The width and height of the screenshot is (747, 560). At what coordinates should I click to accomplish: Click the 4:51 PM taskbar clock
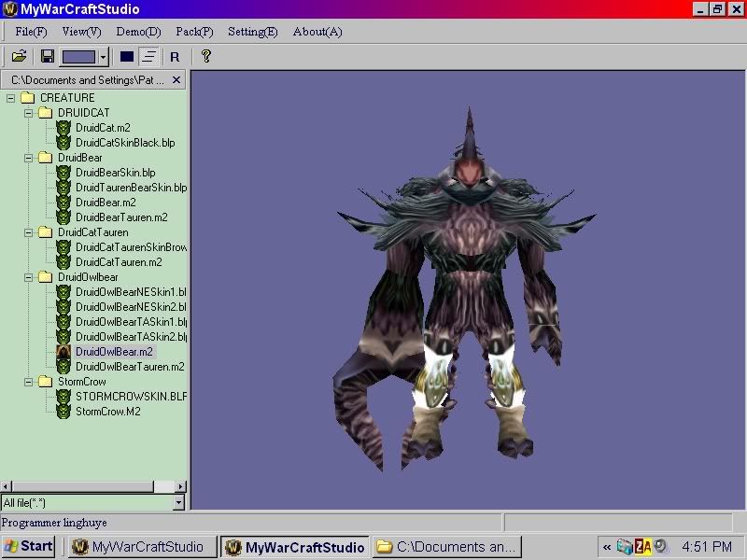point(707,546)
